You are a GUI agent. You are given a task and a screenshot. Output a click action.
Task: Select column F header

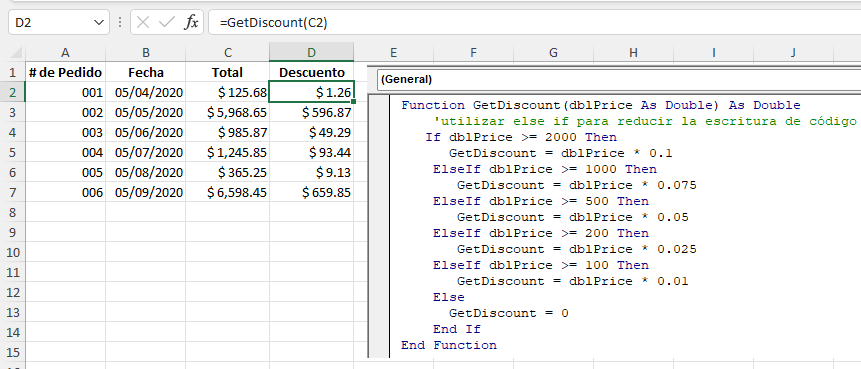pos(473,53)
